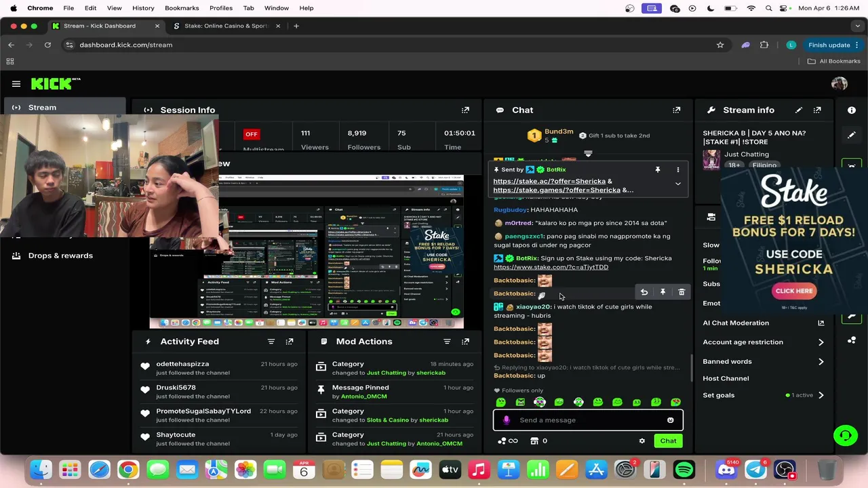Filter the Mod Actions list

447,342
